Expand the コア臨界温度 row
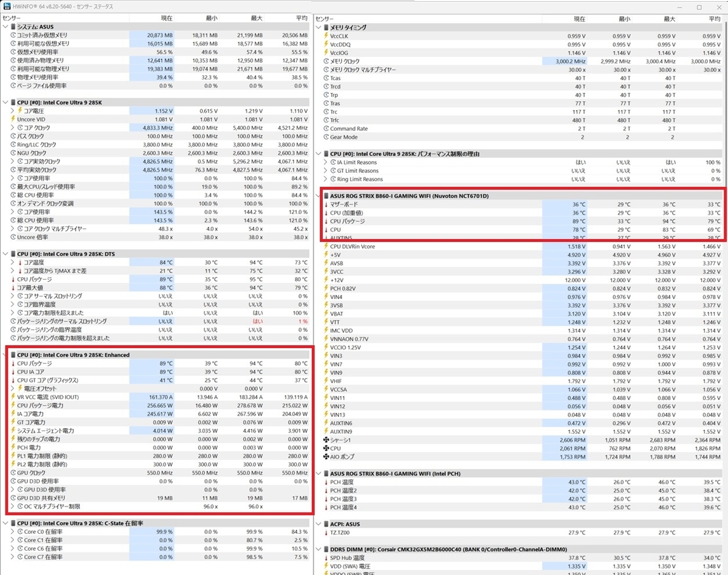This screenshot has height=575, width=728. tap(12, 304)
